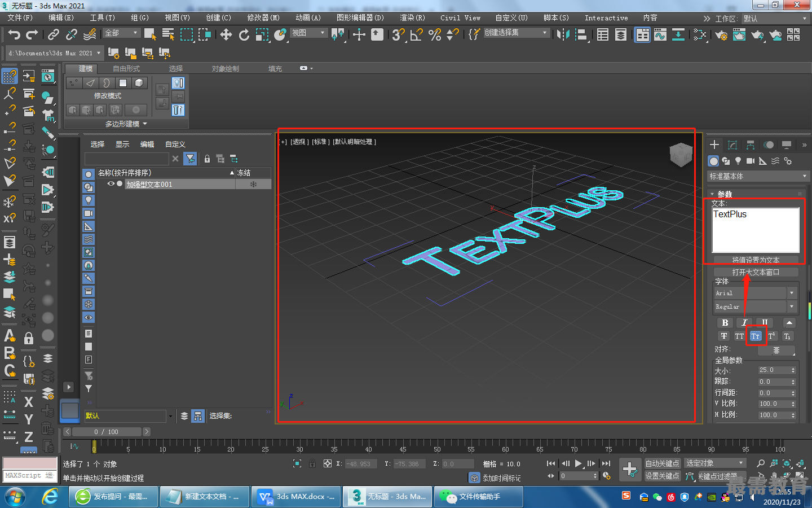Open the Curve Editor icon

(x=660, y=34)
